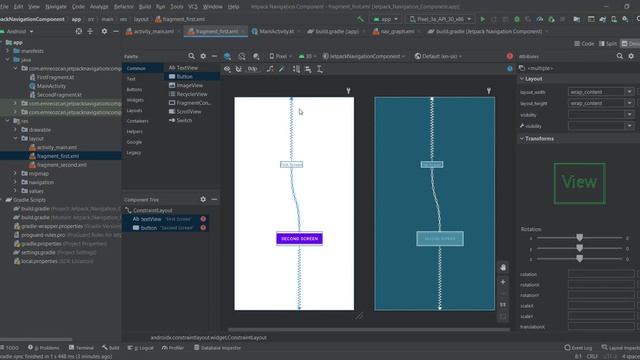The image size is (640, 360).
Task: Open the AVD Manager phone icon
Action: point(614,19)
